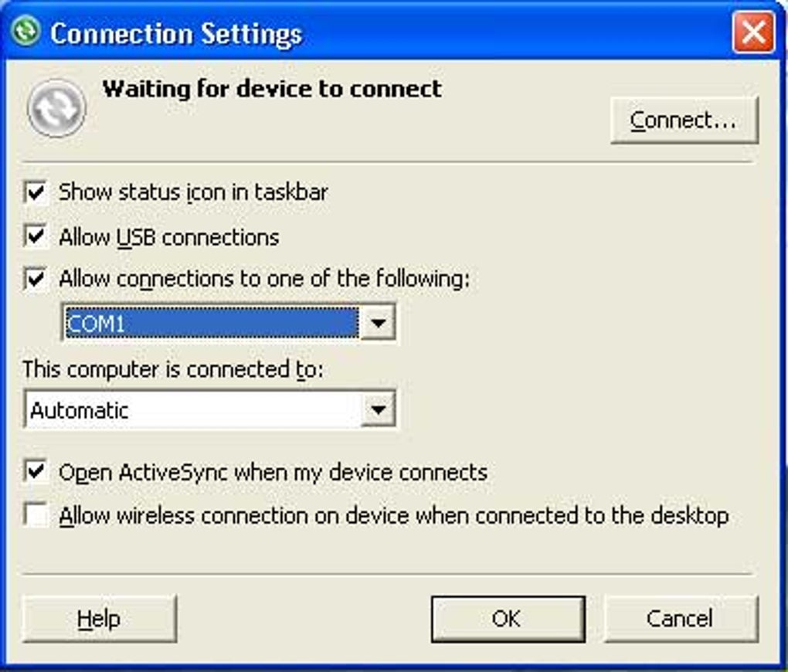Toggle Allow connections to one of the following
This screenshot has height=672, width=788.
click(36, 279)
